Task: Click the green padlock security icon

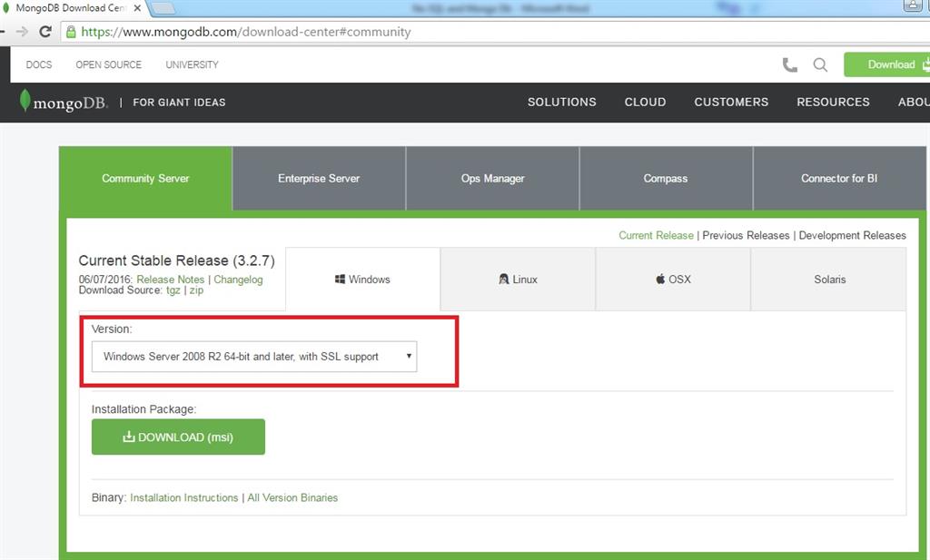Action: (x=71, y=32)
